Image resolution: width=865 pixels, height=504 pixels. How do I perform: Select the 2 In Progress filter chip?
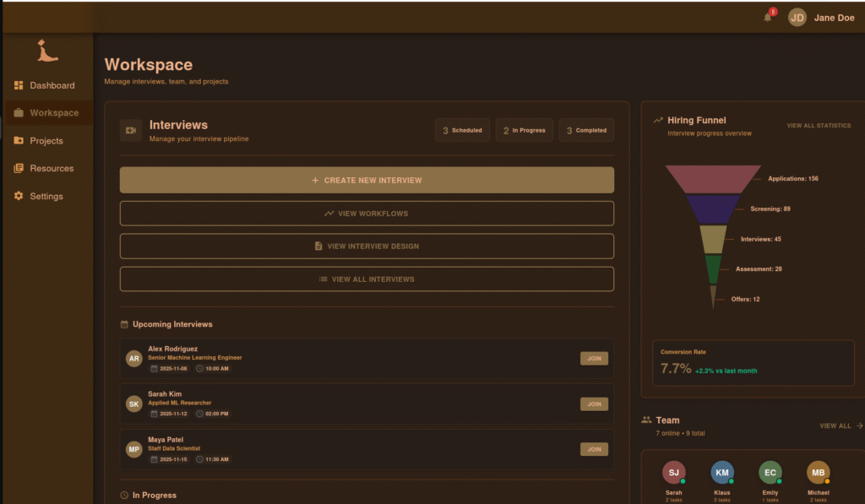[524, 130]
